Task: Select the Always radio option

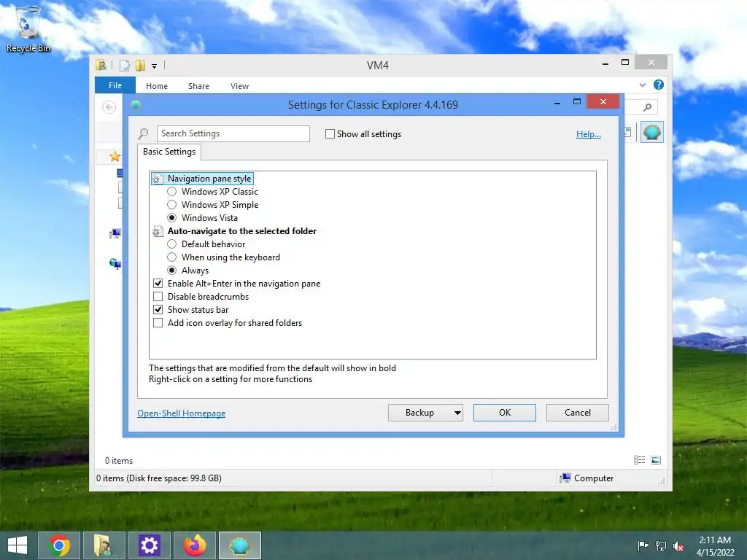Action: click(172, 271)
